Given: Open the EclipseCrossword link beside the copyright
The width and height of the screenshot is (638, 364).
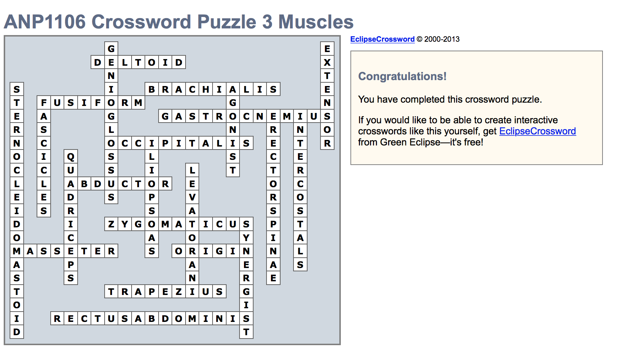Looking at the screenshot, I should coord(382,39).
